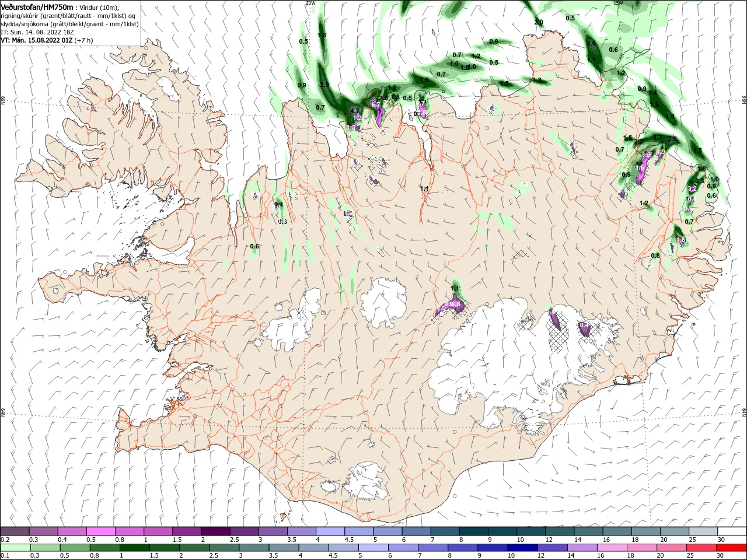Pick the bright pink 0.5 swatch in snow legend
Image resolution: width=747 pixels, height=560 pixels.
coord(102,531)
